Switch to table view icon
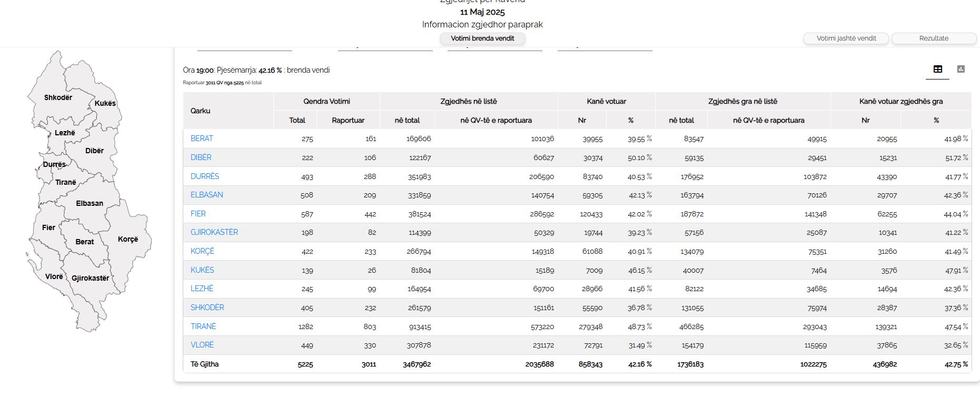 click(x=937, y=69)
